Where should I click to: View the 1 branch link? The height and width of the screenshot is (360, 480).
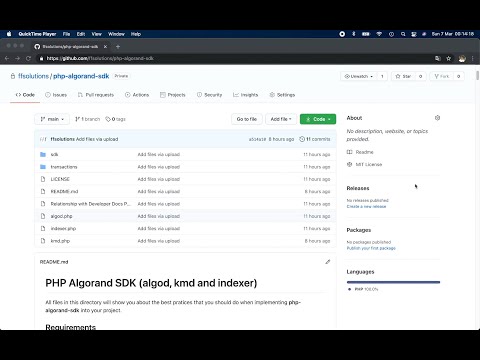pos(87,119)
